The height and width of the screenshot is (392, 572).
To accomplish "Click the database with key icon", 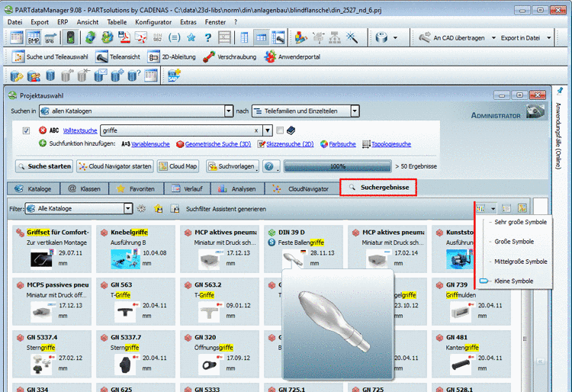I will (17, 76).
